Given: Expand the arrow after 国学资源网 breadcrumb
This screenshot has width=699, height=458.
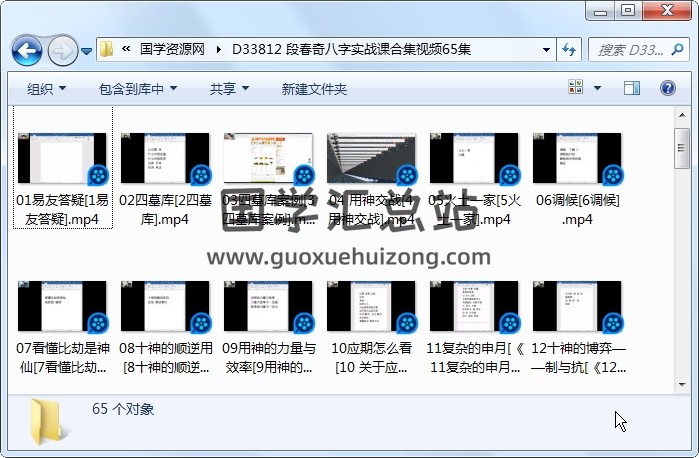Looking at the screenshot, I should 218,49.
